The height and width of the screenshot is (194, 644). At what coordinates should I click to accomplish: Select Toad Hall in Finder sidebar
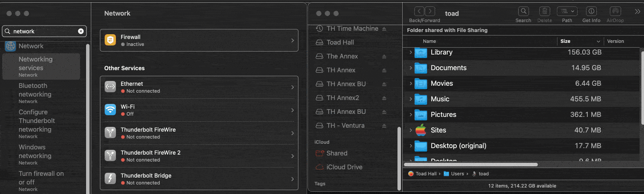[340, 42]
